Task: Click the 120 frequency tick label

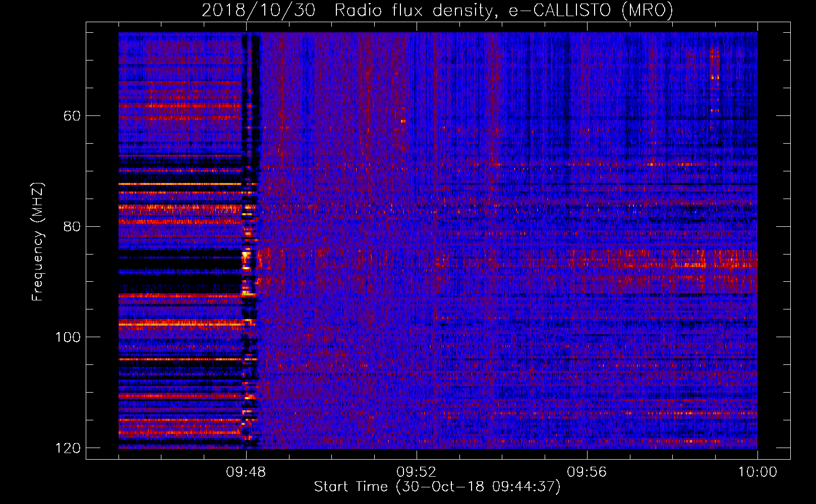Action: tap(68, 448)
